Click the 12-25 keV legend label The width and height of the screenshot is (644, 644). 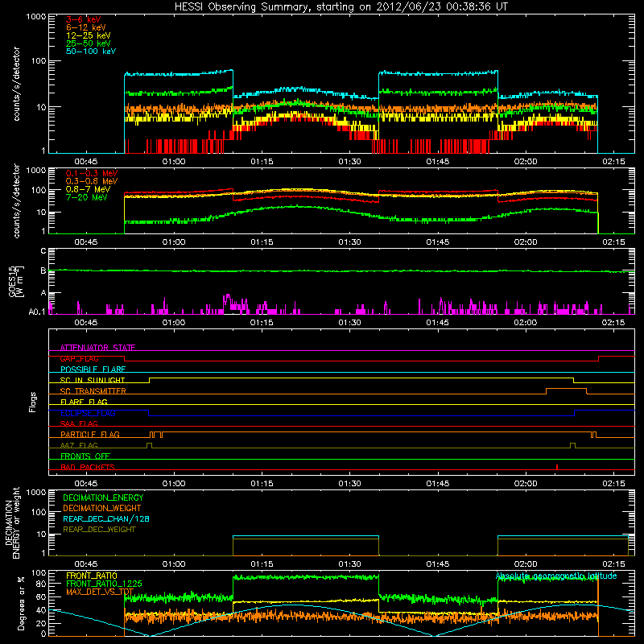pos(89,35)
